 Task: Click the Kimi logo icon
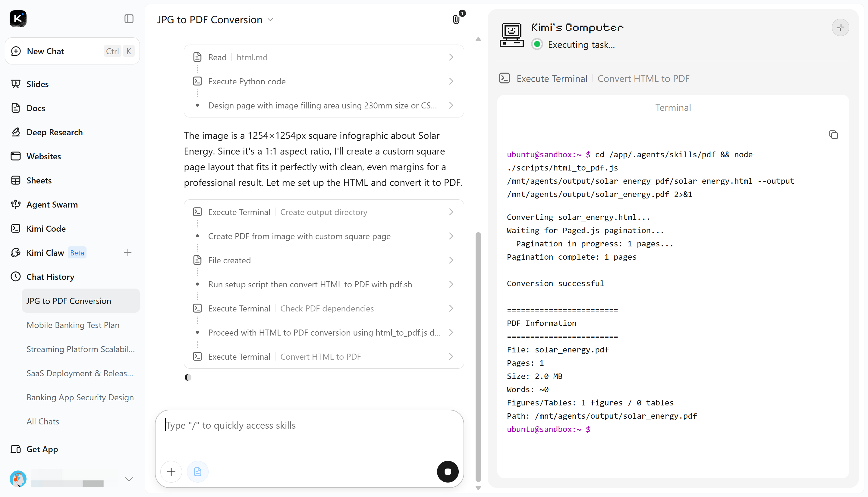click(18, 19)
